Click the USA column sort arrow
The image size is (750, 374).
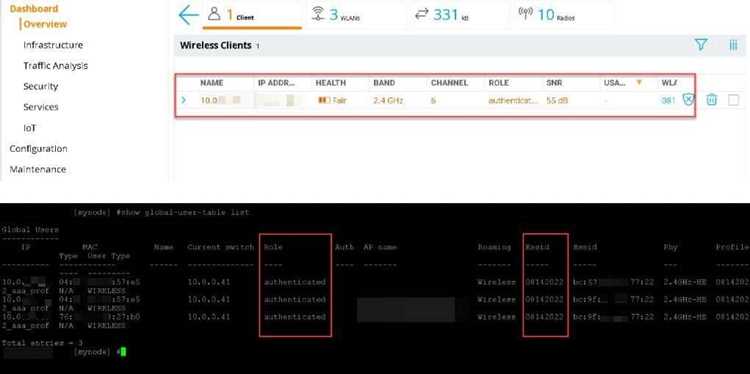coord(639,83)
